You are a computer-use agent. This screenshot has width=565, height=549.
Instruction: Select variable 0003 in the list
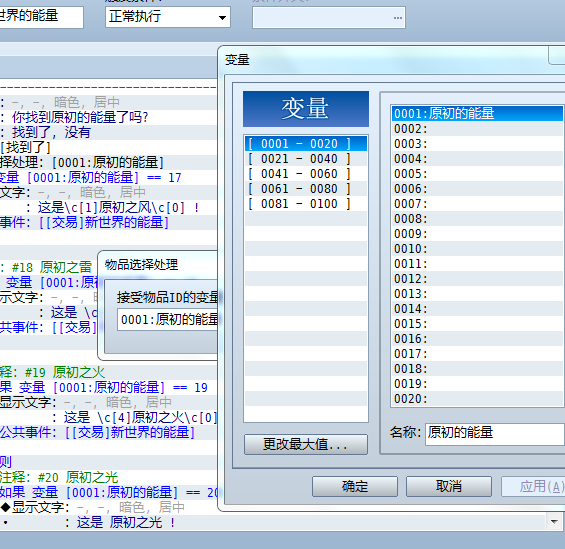[x=477, y=144]
